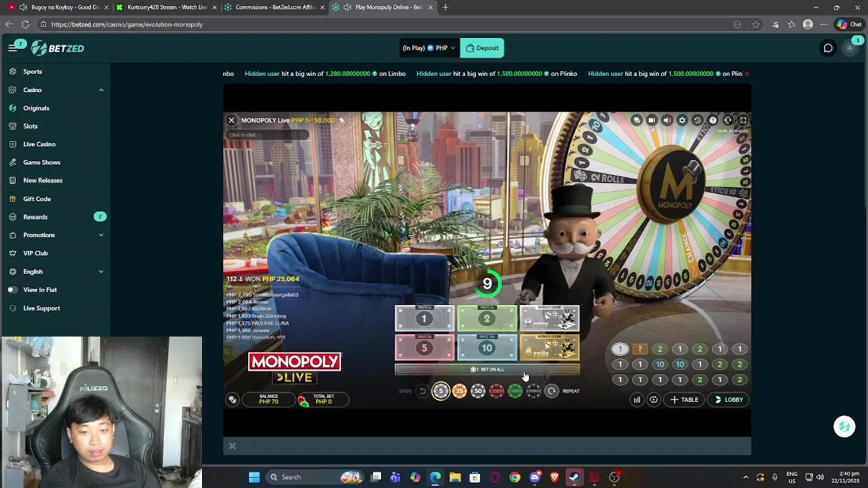This screenshot has width=868, height=488.
Task: Expand the English language selector
Action: click(101, 272)
